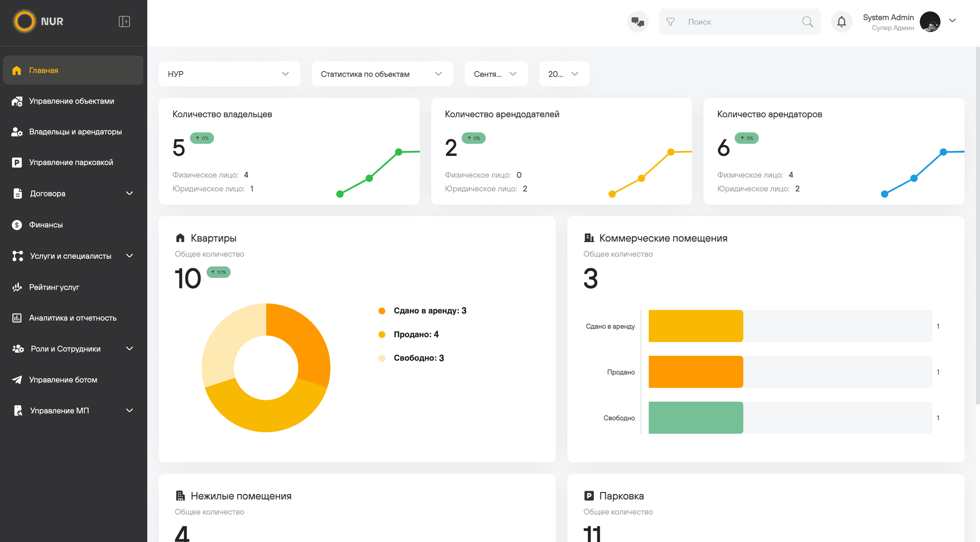
Task: Click the Сдано в аренду: 3 legend
Action: click(422, 311)
